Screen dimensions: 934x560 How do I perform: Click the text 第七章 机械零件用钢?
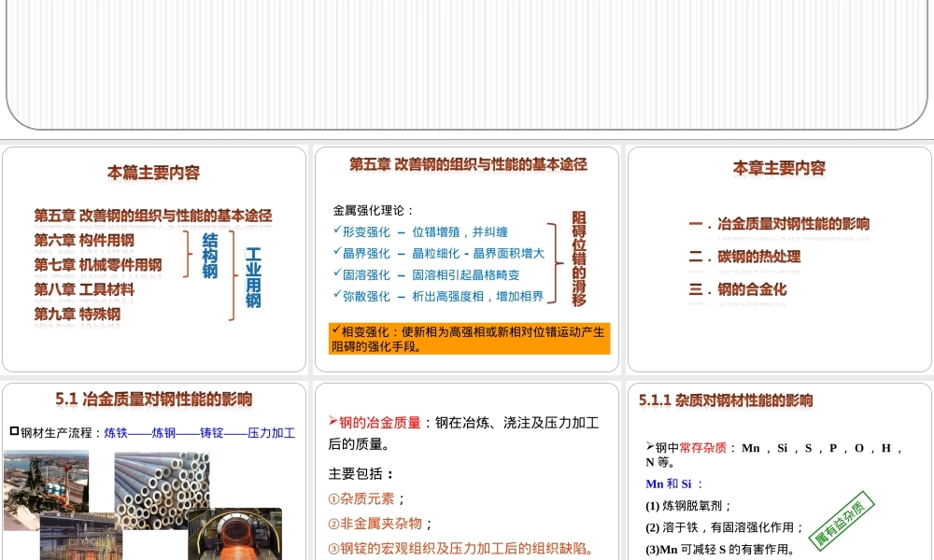[98, 265]
